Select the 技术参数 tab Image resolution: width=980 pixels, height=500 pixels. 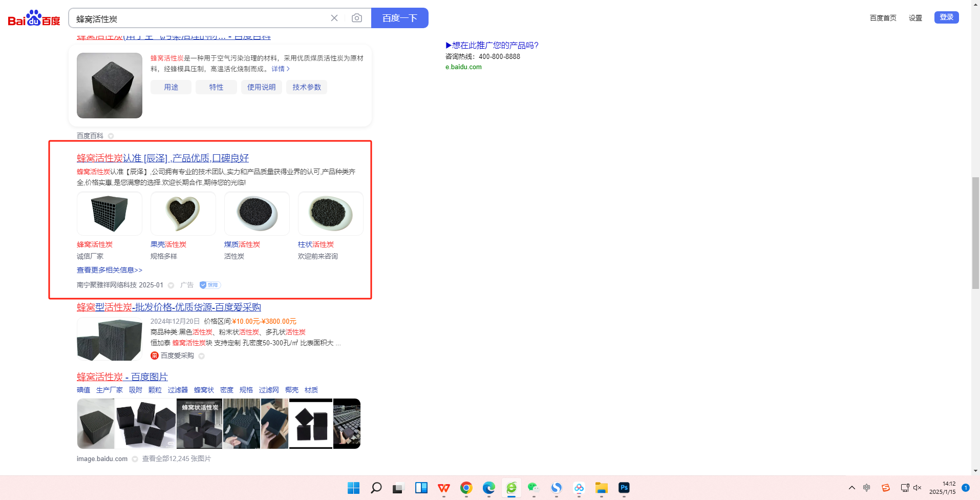pyautogui.click(x=307, y=87)
